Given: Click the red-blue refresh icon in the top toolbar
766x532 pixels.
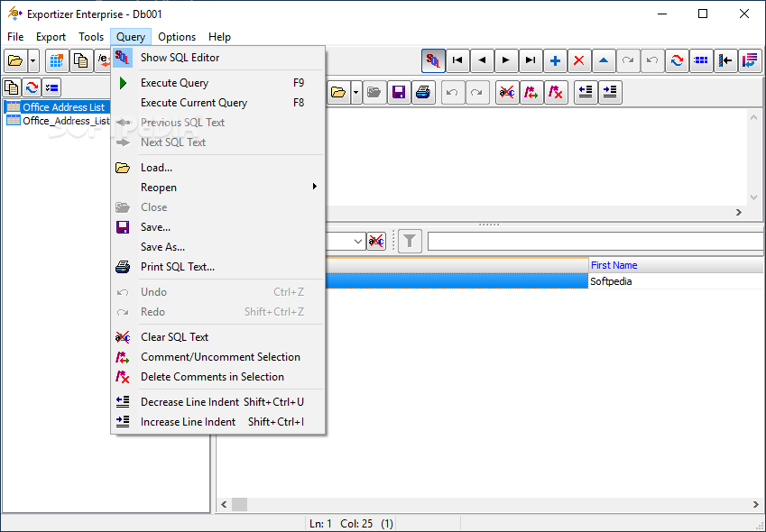Looking at the screenshot, I should pyautogui.click(x=676, y=60).
